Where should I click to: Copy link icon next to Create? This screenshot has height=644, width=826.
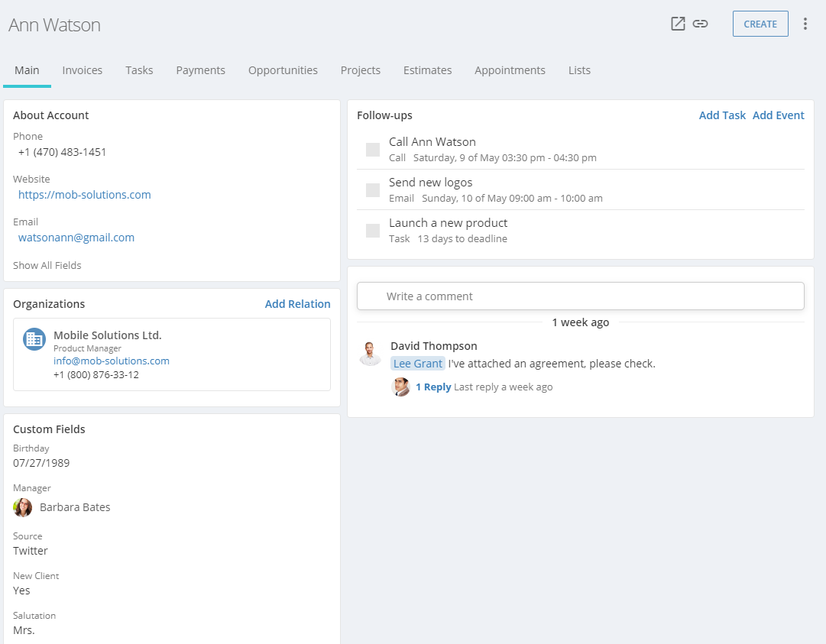point(700,24)
